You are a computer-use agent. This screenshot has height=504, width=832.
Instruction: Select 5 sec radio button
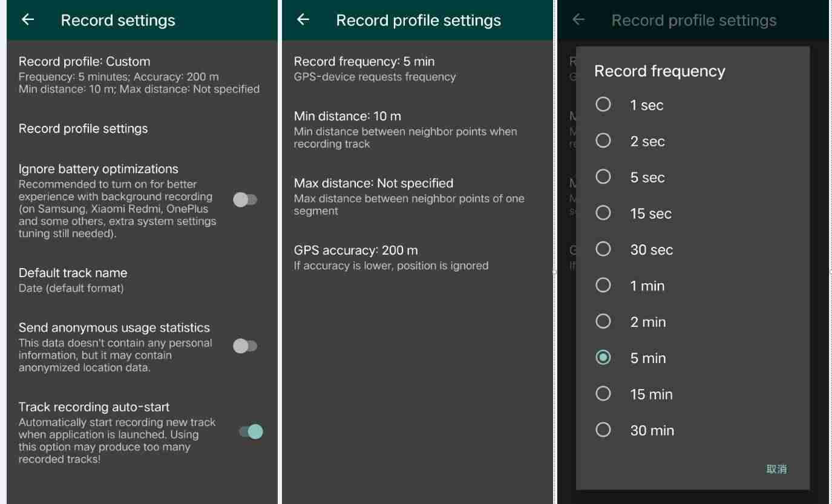[603, 177]
